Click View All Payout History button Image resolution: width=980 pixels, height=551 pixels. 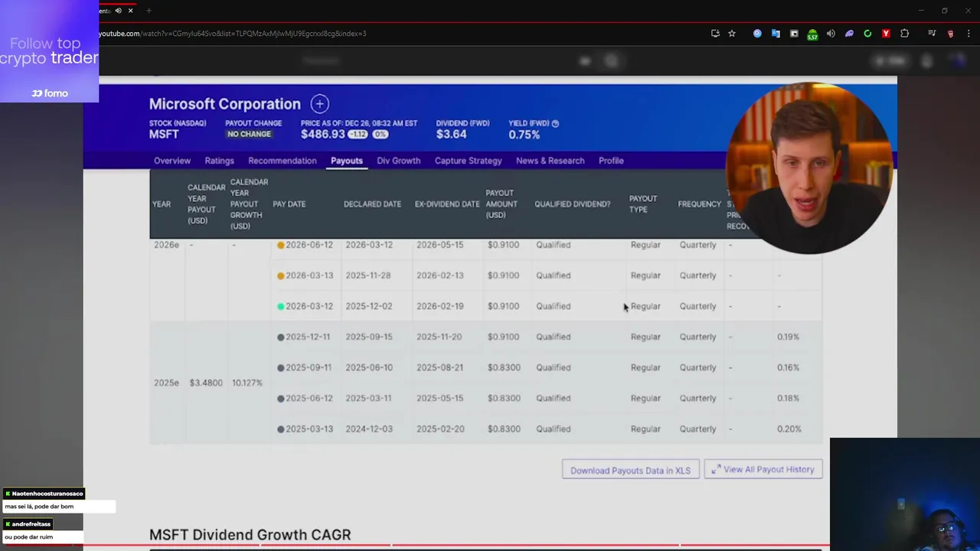click(x=763, y=470)
